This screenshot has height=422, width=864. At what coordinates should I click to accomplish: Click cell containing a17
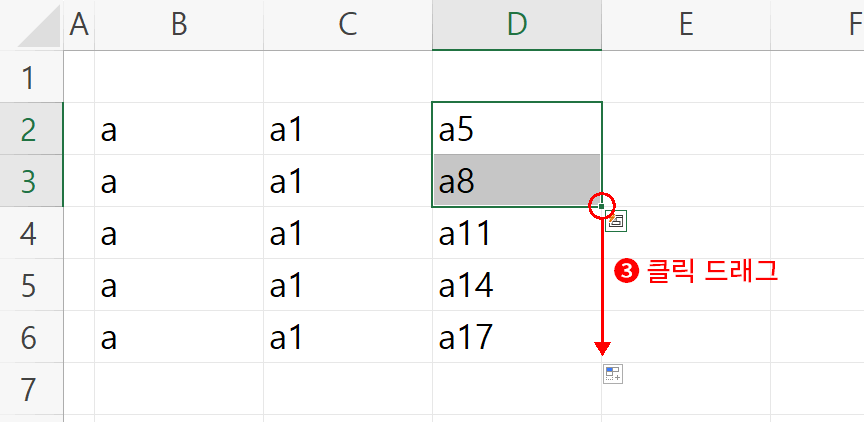coord(517,337)
